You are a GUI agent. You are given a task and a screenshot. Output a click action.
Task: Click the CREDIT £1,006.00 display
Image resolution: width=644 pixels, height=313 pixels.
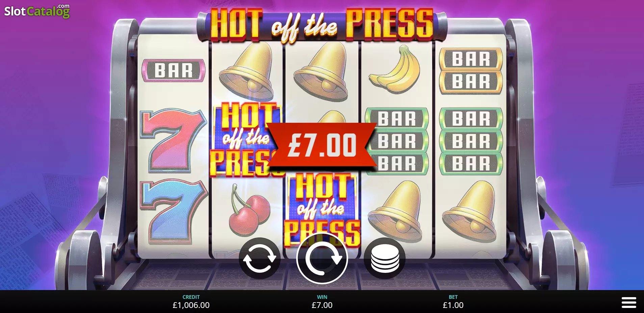coord(191,302)
